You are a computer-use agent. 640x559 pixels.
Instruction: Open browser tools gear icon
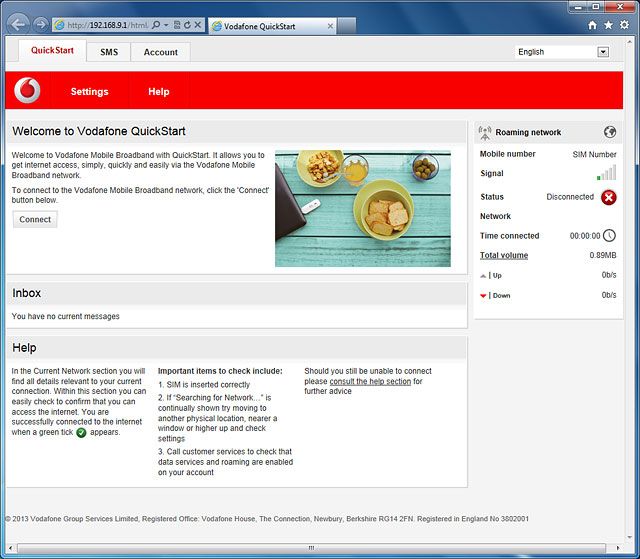(624, 25)
